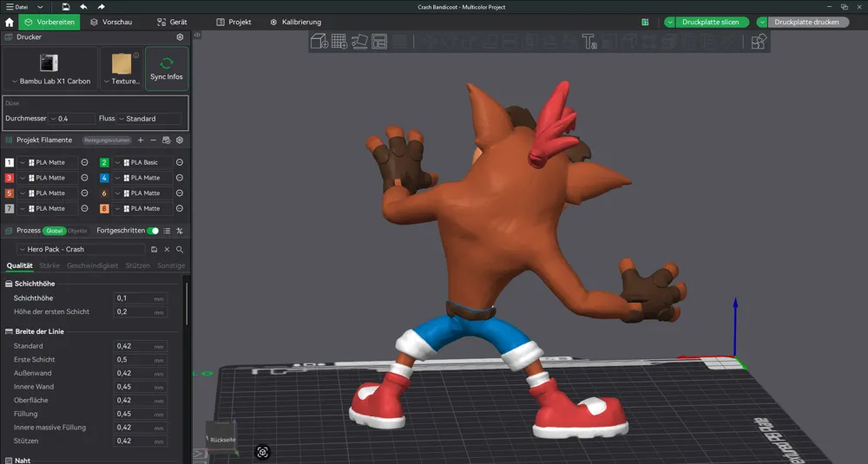This screenshot has width=868, height=464.
Task: Switch to the Gerät tab
Action: coord(172,23)
